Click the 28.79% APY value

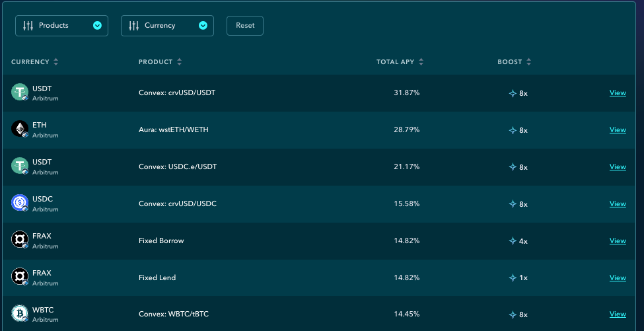coord(407,129)
